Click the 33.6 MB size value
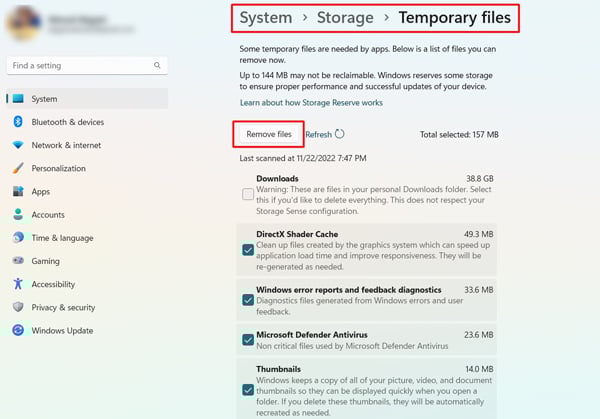 (478, 290)
